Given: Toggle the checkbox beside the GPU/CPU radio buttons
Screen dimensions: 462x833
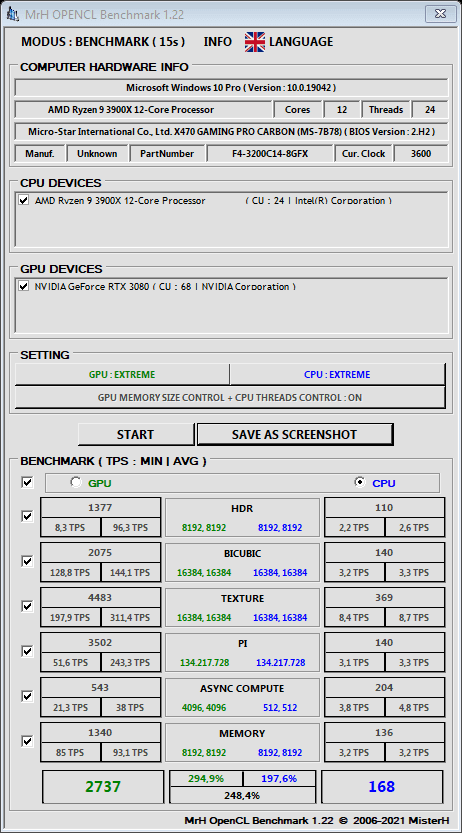Looking at the screenshot, I should [27, 482].
